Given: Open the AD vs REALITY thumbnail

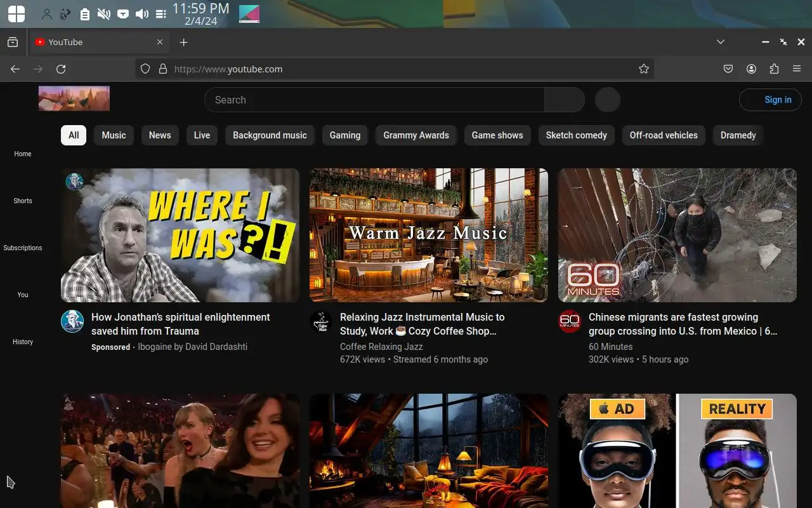Looking at the screenshot, I should [x=678, y=451].
